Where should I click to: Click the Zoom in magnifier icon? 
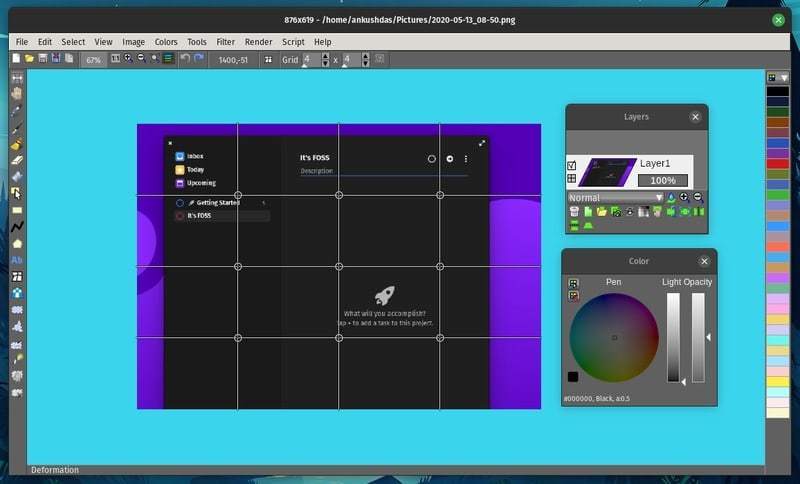pos(128,60)
